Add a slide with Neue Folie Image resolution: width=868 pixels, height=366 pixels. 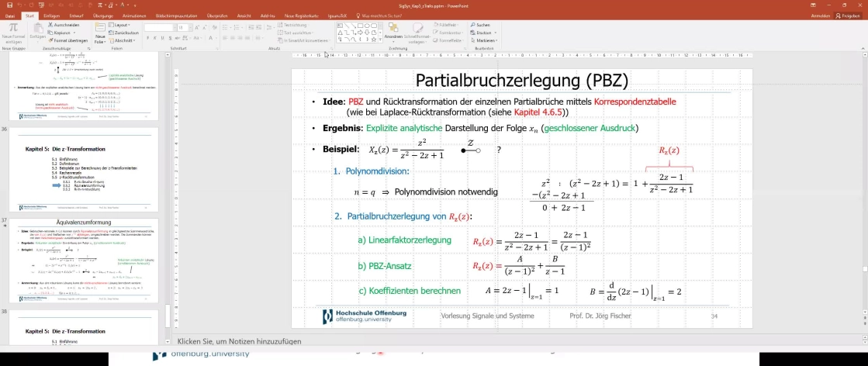point(100,33)
